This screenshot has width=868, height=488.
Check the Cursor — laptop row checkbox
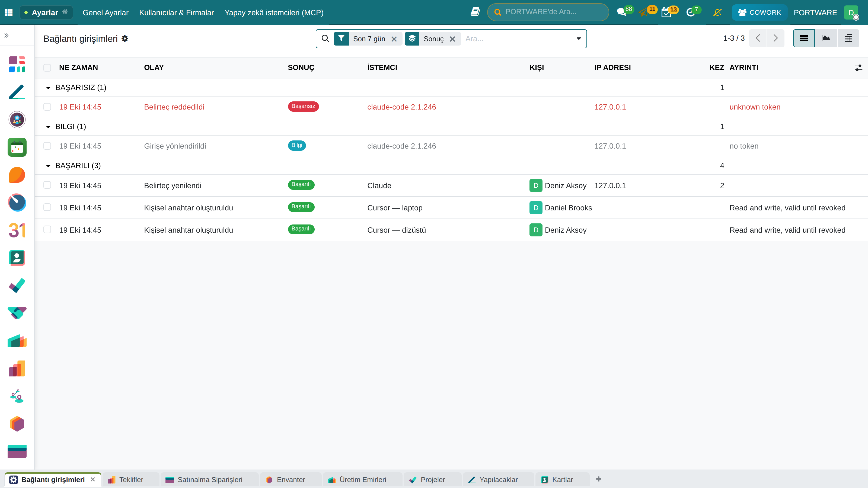point(47,207)
